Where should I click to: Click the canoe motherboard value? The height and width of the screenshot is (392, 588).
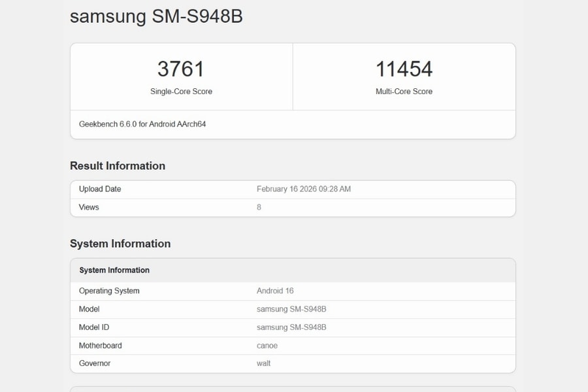(267, 346)
